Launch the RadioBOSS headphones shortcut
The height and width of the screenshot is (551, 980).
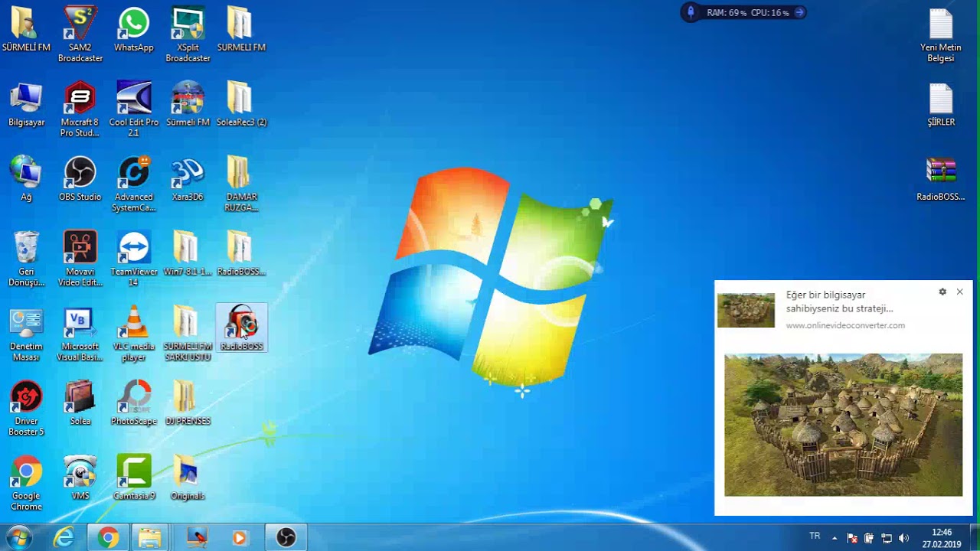click(x=242, y=328)
